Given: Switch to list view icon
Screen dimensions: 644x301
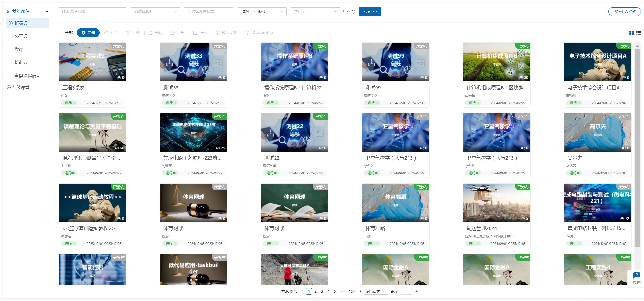Looking at the screenshot, I should point(639,33).
